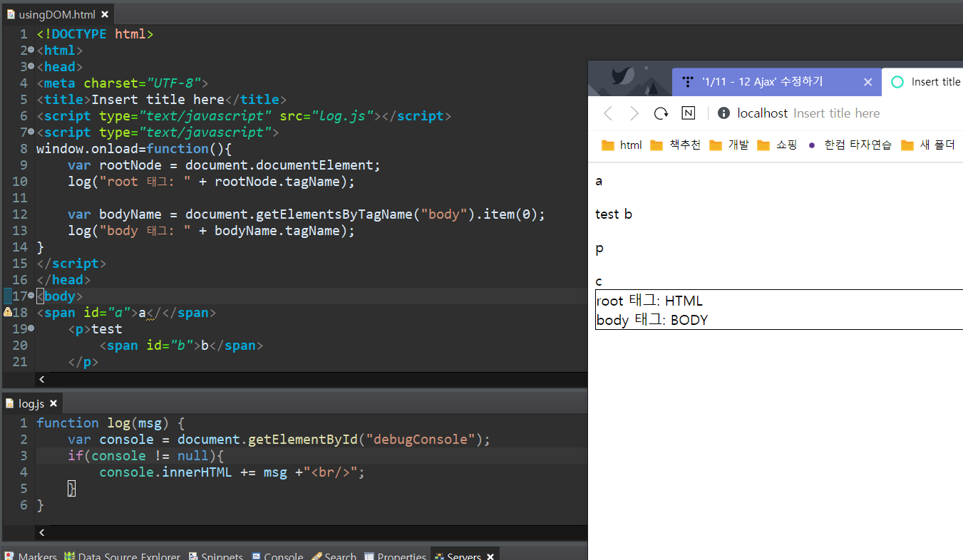Viewport: 963px width, 560px height.
Task: Click 'test b' text in the page
Action: (x=614, y=214)
